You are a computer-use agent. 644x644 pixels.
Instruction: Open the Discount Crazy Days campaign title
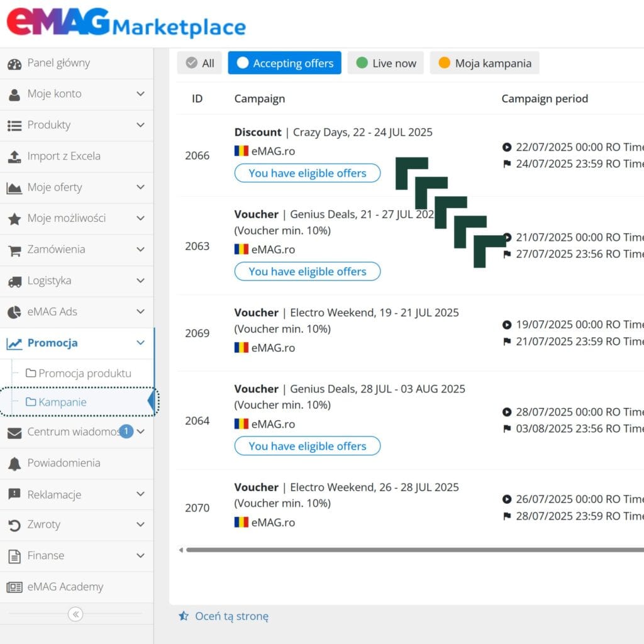tap(333, 132)
